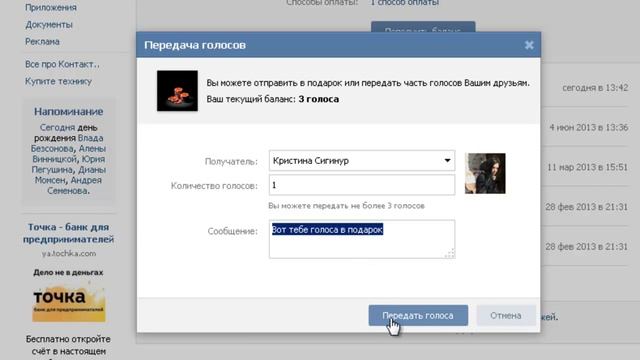Open ad title Точка - банк для предпринимателей

tap(68, 233)
